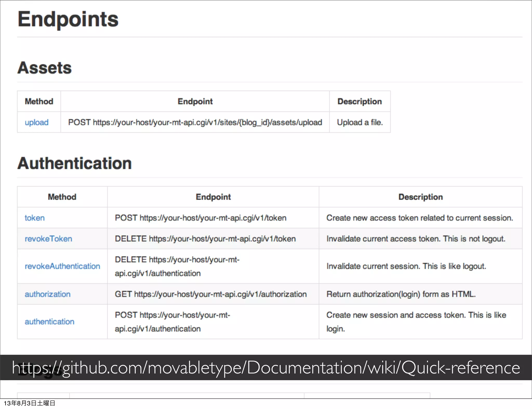Click the Endpoints page heading

tap(68, 19)
